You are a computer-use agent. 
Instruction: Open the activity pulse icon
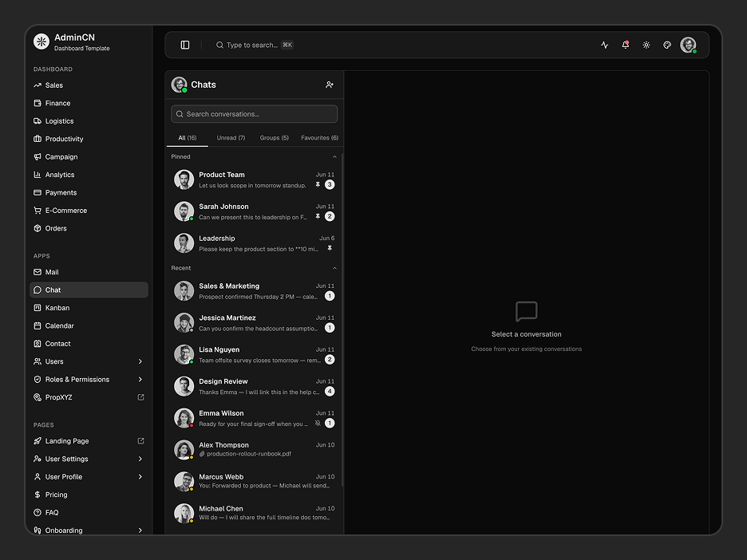tap(605, 45)
